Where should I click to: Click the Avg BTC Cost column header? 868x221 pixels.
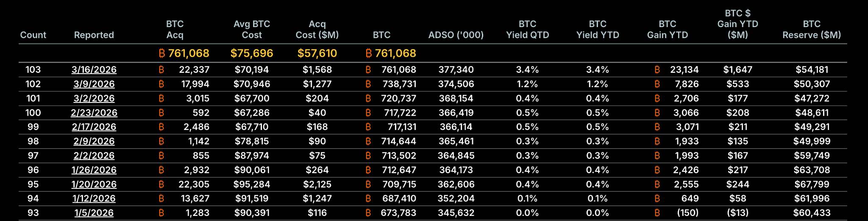tap(252, 30)
